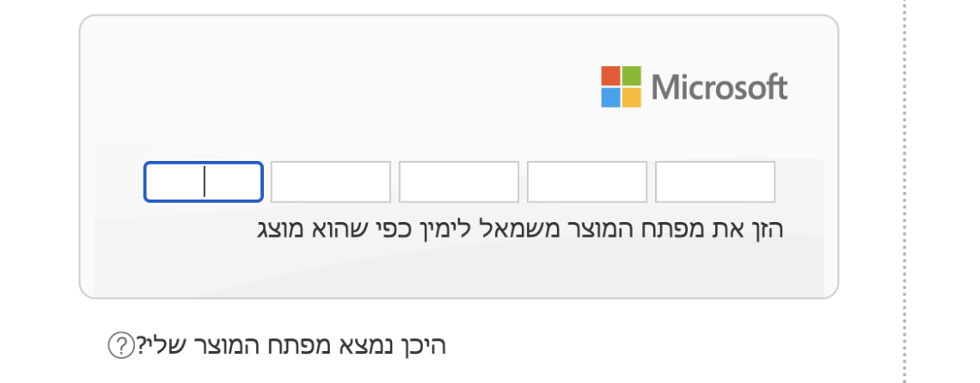Select the fourth product key field from left
980x383 pixels.
coord(587,182)
